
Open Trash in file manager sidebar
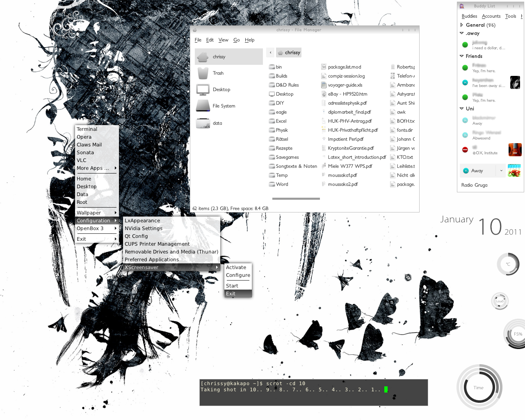228,73
